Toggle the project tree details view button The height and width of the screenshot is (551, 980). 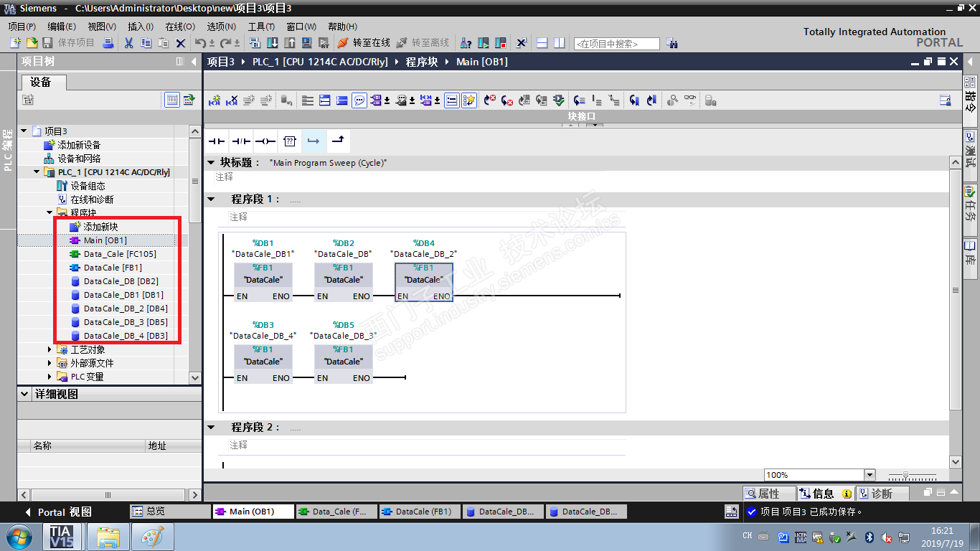point(172,100)
